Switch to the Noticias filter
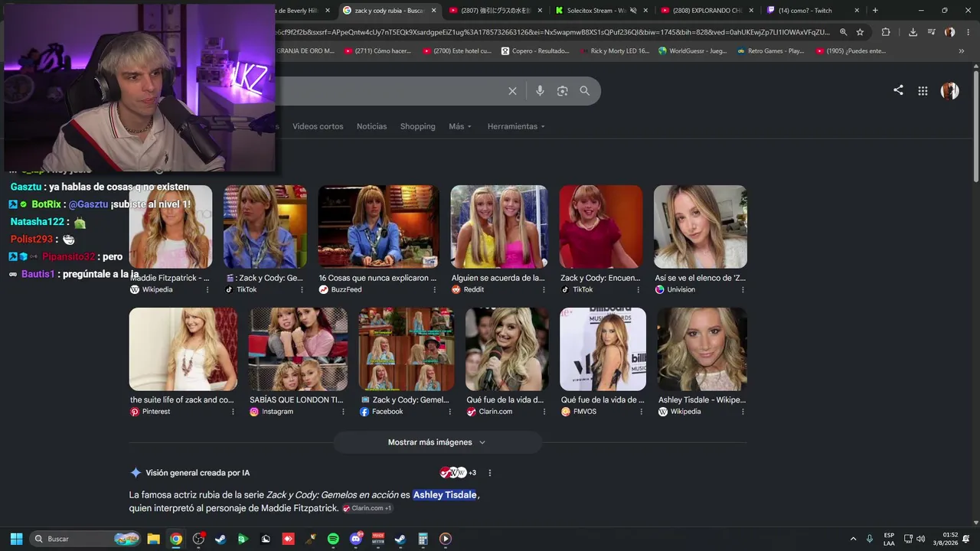Image resolution: width=980 pixels, height=551 pixels. point(371,126)
